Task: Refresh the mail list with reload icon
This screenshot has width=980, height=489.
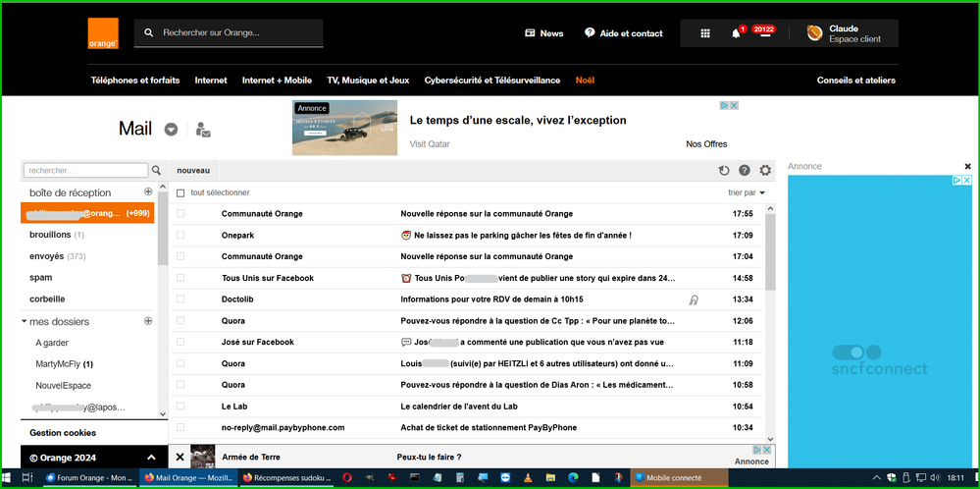Action: point(724,171)
